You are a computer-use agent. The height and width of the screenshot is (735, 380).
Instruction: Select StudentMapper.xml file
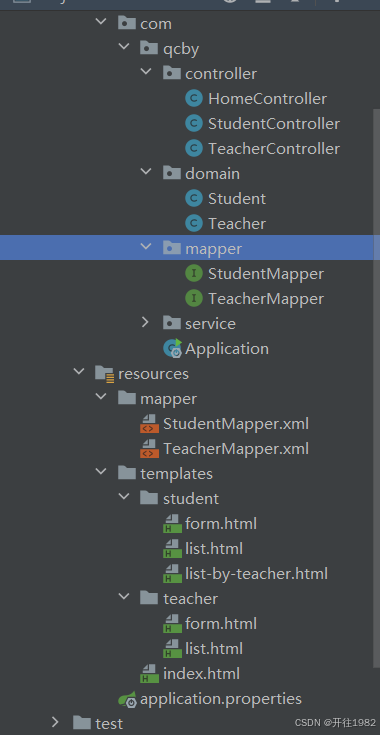pos(236,424)
